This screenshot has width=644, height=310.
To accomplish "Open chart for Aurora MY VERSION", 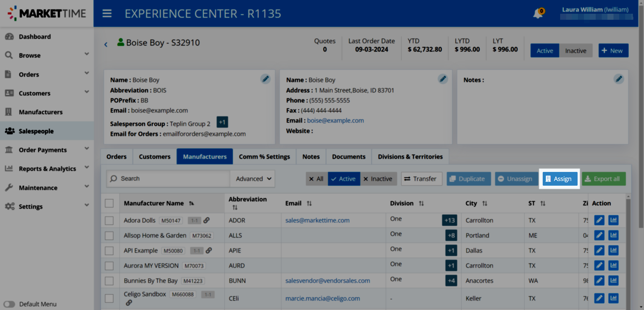I will click(x=613, y=265).
